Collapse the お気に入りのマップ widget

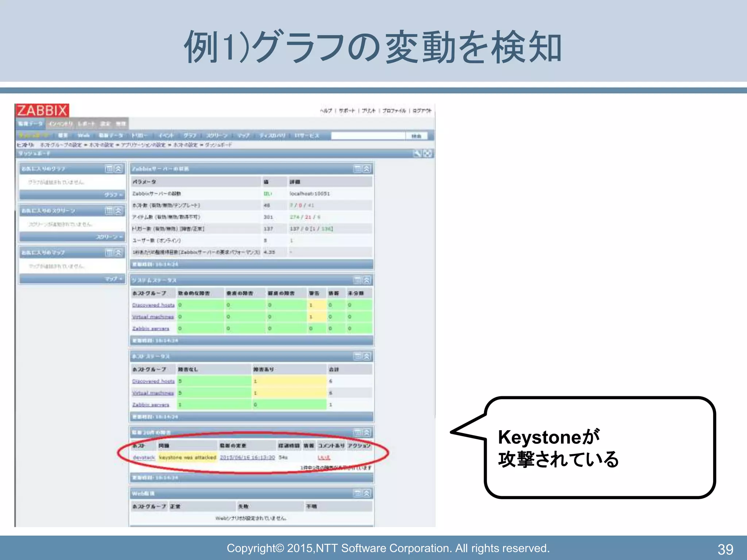[x=119, y=253]
